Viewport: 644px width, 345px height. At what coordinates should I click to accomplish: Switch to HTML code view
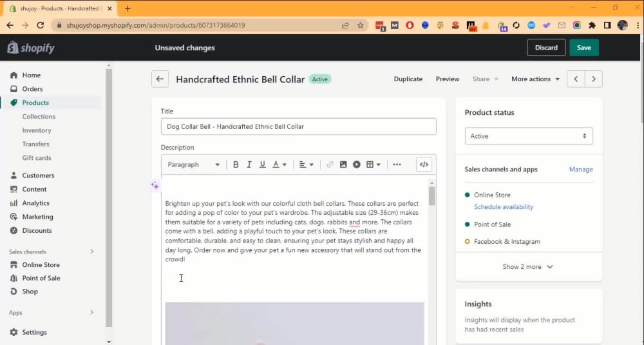click(x=424, y=164)
